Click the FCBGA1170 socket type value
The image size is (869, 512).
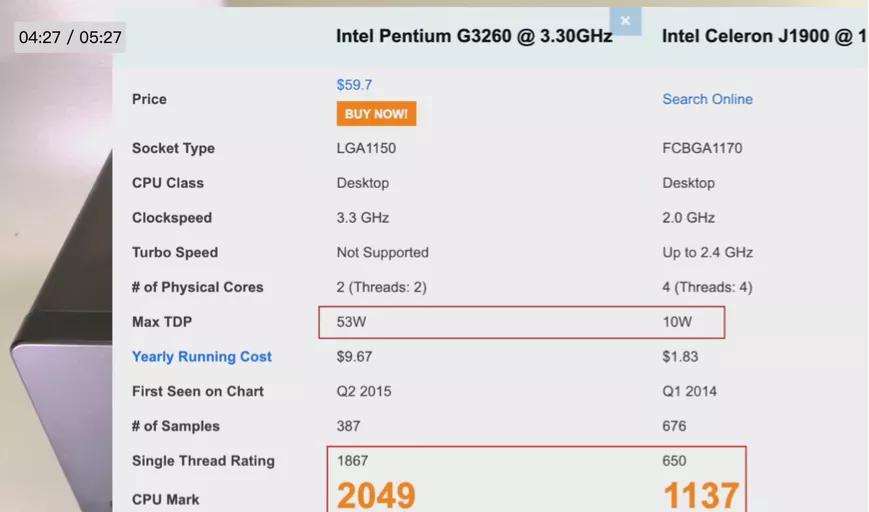tap(702, 148)
